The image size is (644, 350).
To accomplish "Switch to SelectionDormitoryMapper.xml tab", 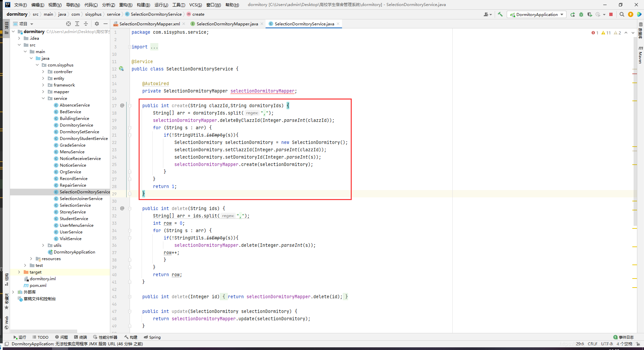I will pyautogui.click(x=149, y=24).
